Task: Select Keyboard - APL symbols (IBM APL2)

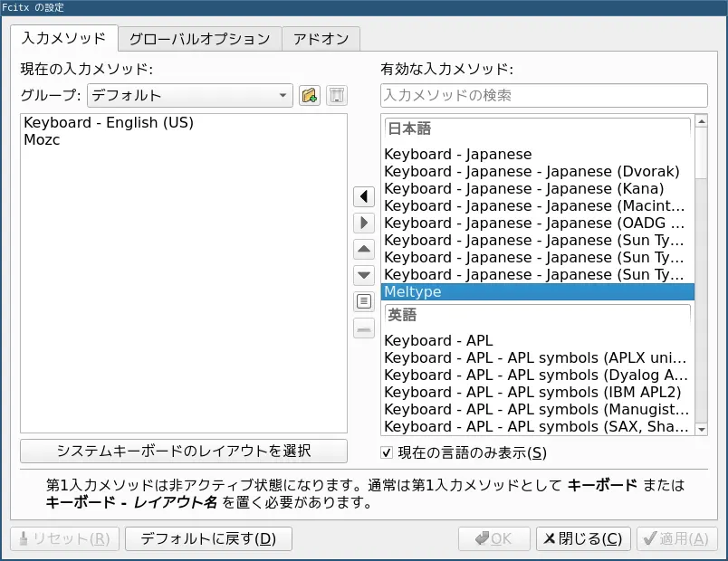Action: [x=538, y=392]
